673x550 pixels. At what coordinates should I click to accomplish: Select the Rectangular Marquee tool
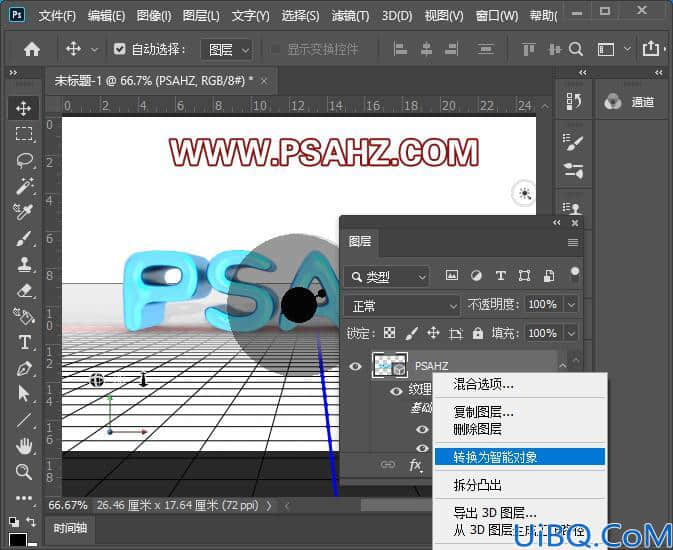[24, 134]
